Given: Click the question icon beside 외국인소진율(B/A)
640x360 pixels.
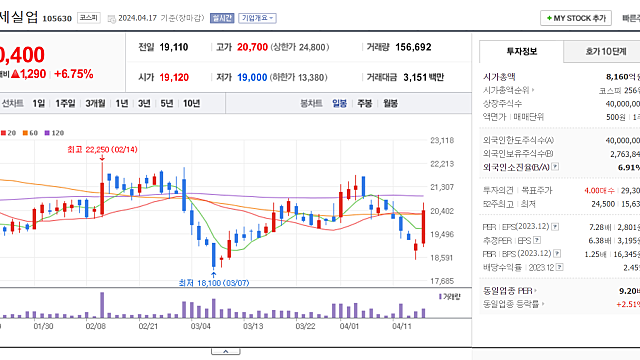Looking at the screenshot, I should [x=555, y=167].
